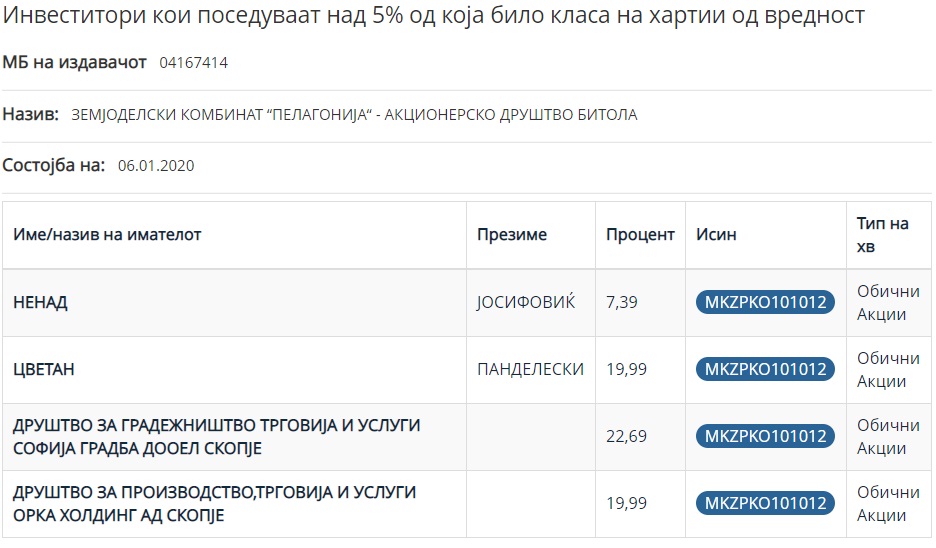Click the 'Процент' column header
This screenshot has height=548, width=936.
(x=640, y=235)
